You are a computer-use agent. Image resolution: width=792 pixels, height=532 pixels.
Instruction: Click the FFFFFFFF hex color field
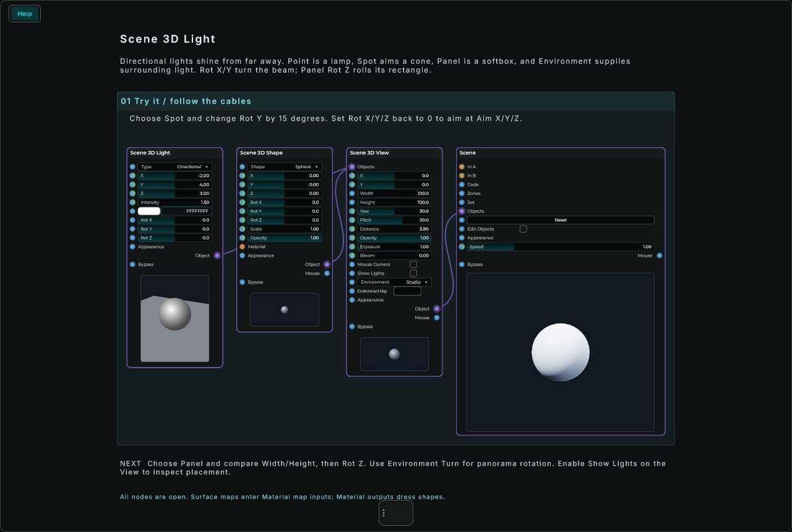coord(186,211)
